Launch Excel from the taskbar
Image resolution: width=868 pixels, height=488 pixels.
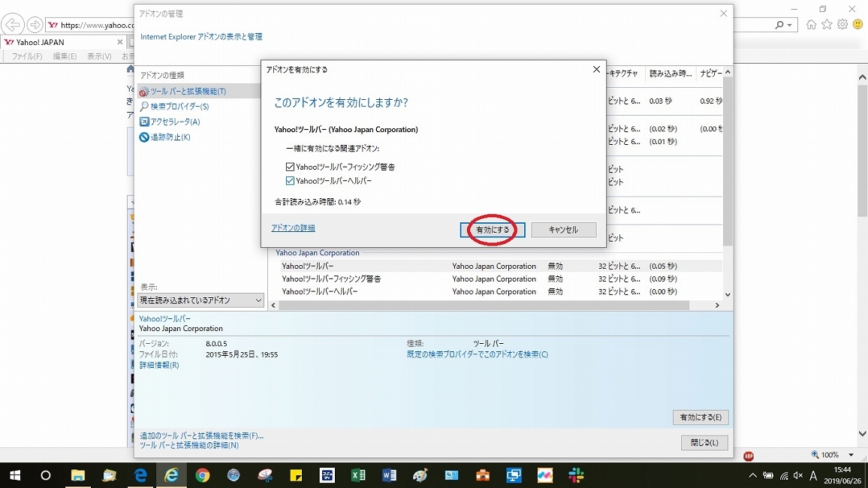tap(358, 475)
